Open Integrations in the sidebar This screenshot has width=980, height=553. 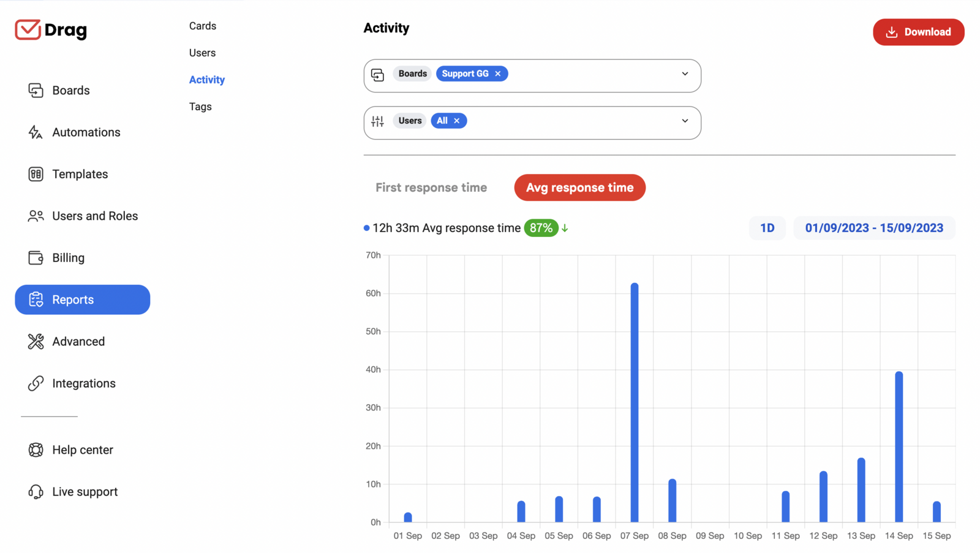point(83,383)
